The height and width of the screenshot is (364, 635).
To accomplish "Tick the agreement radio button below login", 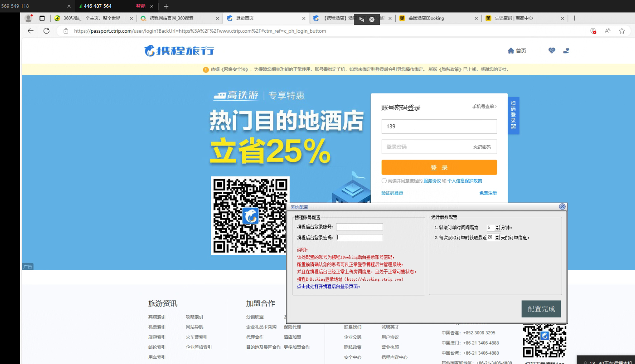I will point(384,181).
